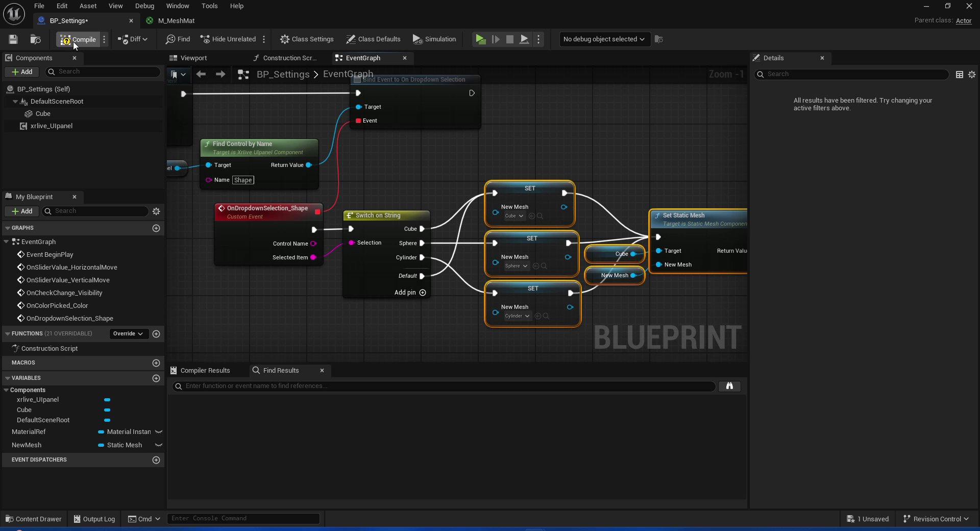Screen dimensions: 980x531
Task: Add a new graph with plus icon
Action: pyautogui.click(x=156, y=228)
